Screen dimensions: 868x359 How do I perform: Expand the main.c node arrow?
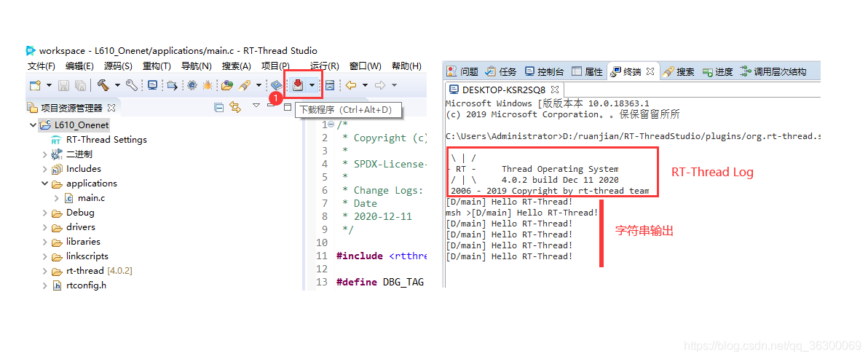tap(57, 198)
